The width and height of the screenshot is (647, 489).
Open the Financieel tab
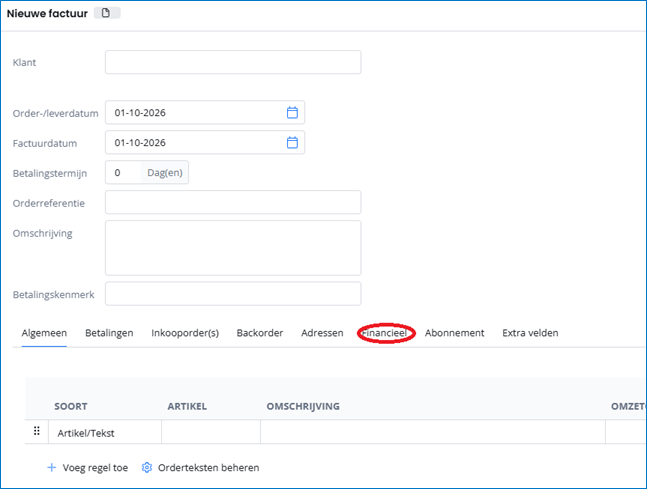coord(385,333)
